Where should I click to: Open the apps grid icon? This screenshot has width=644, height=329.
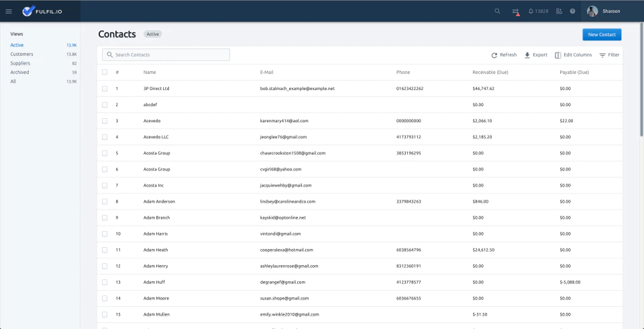pos(559,11)
